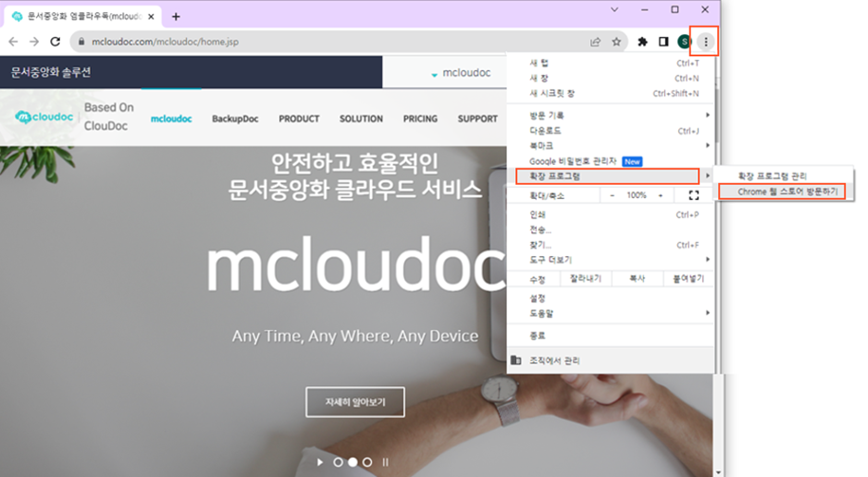The width and height of the screenshot is (868, 477).
Task: Click the fullscreen icon in zoom row
Action: coord(693,195)
